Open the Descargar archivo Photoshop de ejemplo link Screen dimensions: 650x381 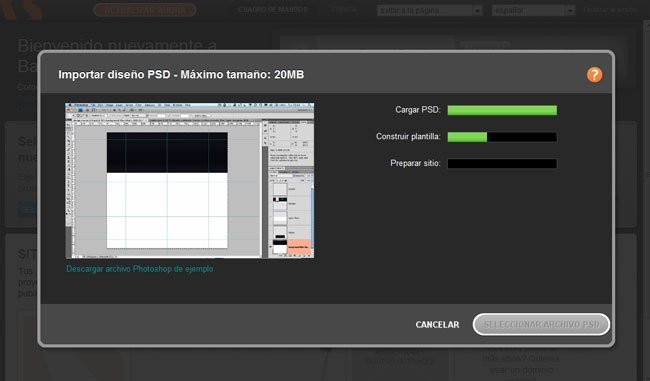pos(140,269)
